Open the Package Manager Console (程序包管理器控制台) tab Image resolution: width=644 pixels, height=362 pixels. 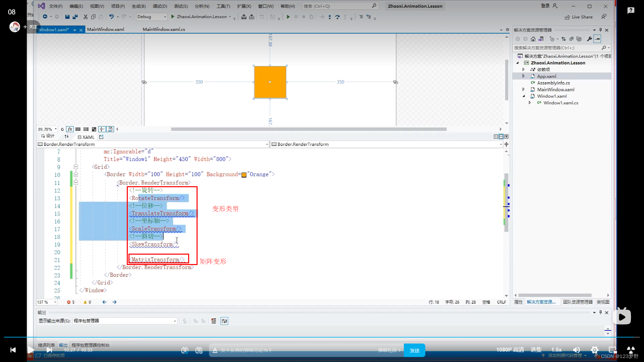(90, 345)
